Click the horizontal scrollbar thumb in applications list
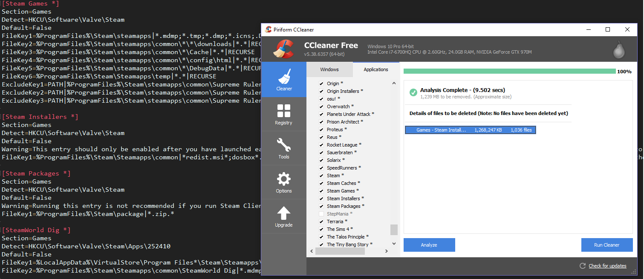Image resolution: width=644 pixels, height=279 pixels. [x=340, y=251]
